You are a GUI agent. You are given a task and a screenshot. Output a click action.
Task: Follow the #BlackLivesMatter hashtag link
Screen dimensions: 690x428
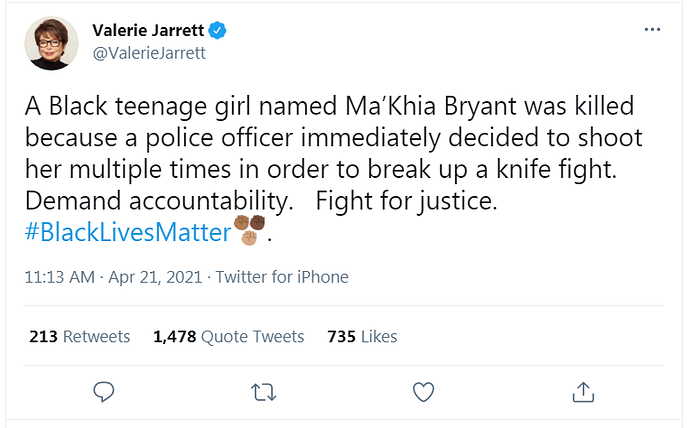click(x=128, y=232)
